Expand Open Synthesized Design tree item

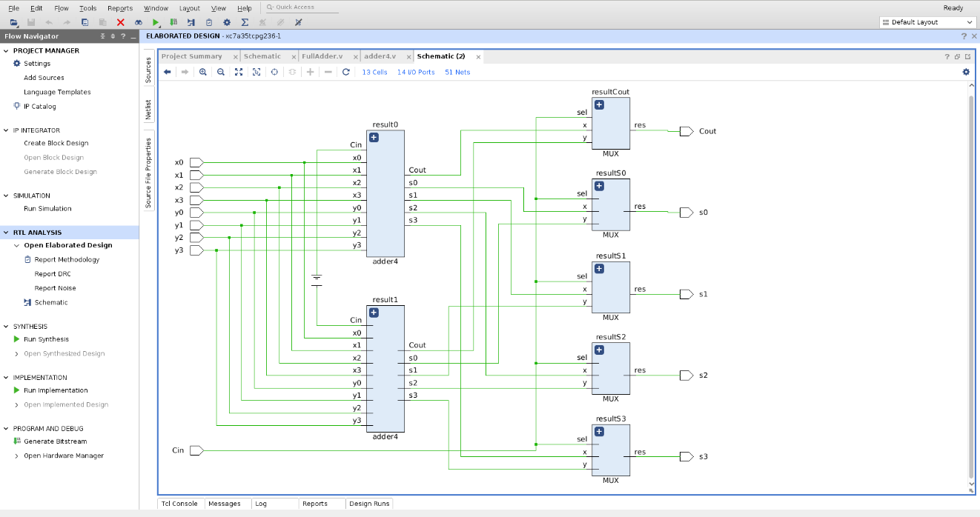16,353
